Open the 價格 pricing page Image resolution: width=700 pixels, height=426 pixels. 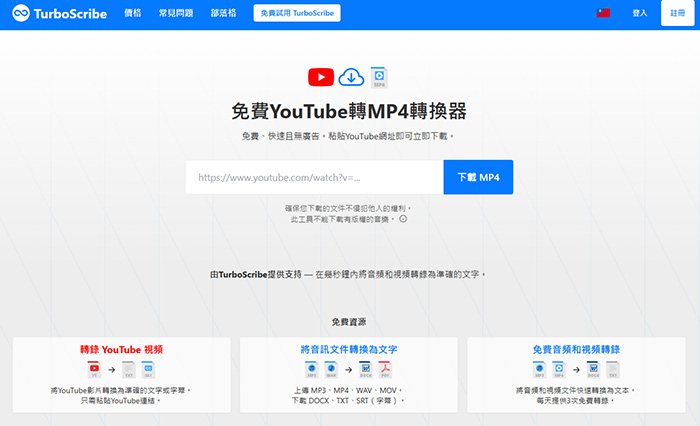coord(133,13)
